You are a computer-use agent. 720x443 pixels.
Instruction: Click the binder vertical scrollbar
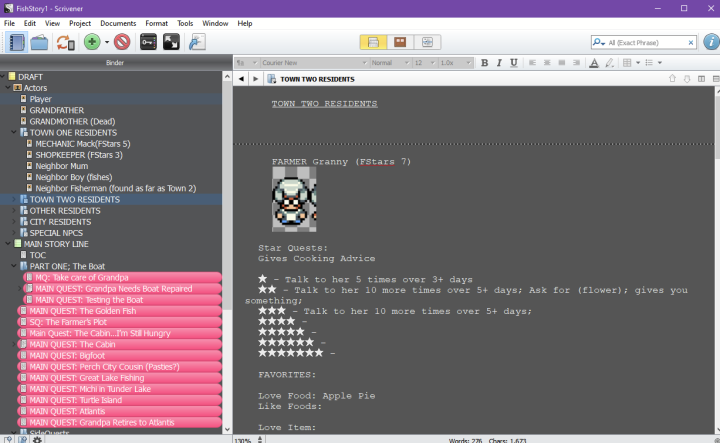coord(227,193)
